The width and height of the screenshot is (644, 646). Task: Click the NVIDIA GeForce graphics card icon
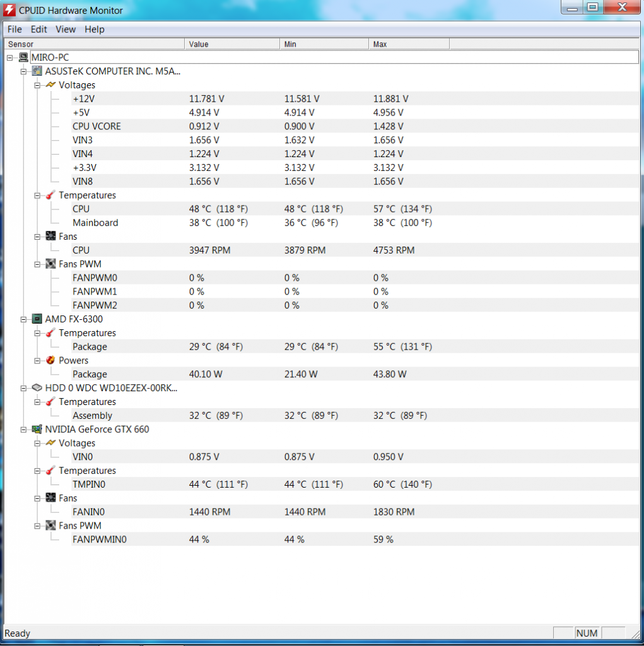coord(37,429)
